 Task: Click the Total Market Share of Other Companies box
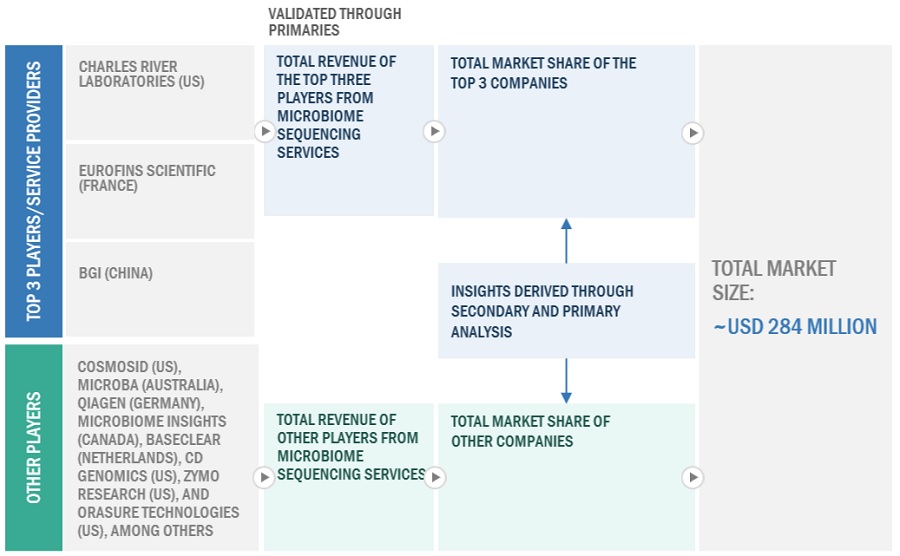point(566,476)
